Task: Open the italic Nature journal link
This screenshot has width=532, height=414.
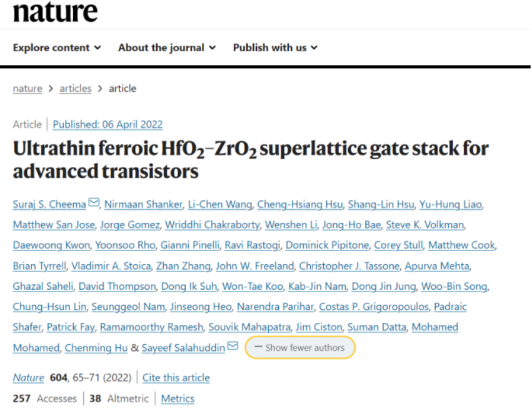Action: click(x=29, y=378)
